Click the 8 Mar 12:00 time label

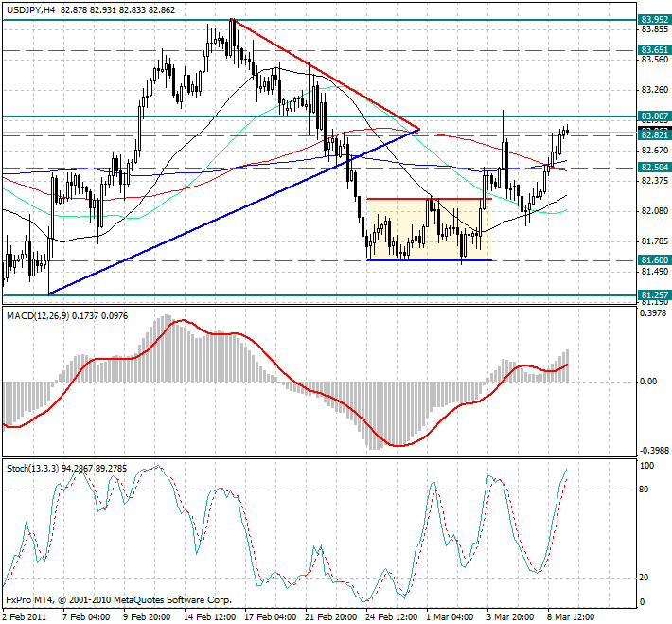click(571, 617)
